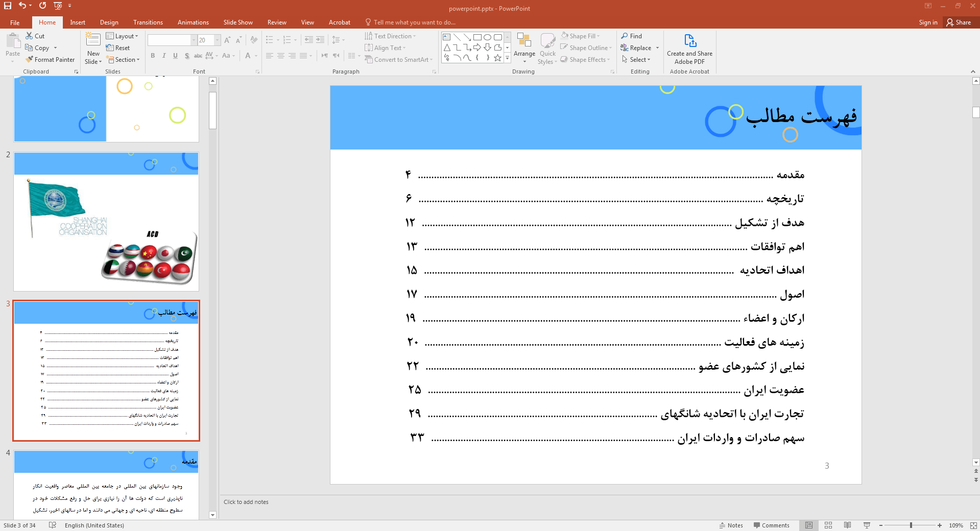Viewport: 980px width, 531px height.
Task: Click Decrease Font Size icon
Action: pos(238,40)
